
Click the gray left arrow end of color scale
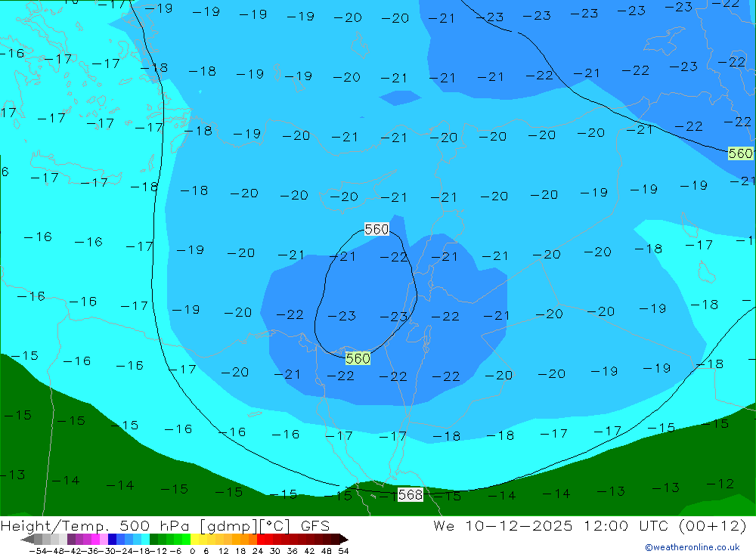(27, 539)
